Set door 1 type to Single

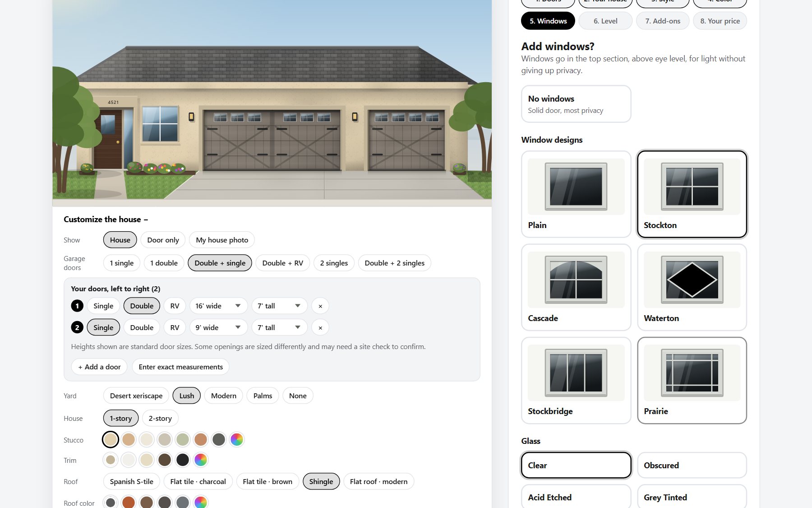103,306
